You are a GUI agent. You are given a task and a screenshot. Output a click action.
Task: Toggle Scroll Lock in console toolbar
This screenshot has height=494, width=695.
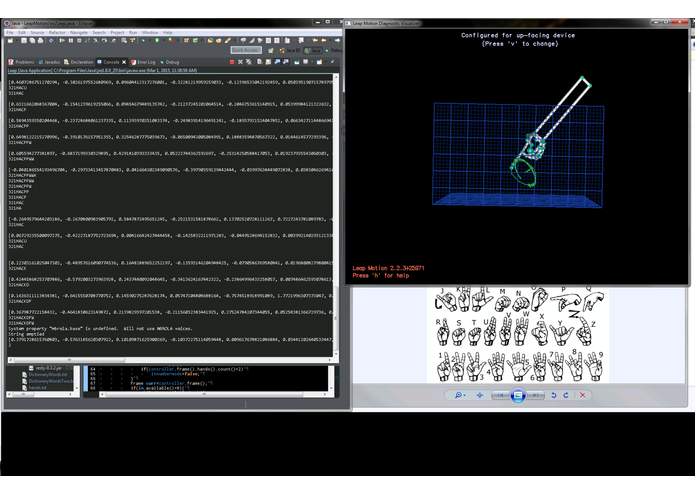pos(268,62)
